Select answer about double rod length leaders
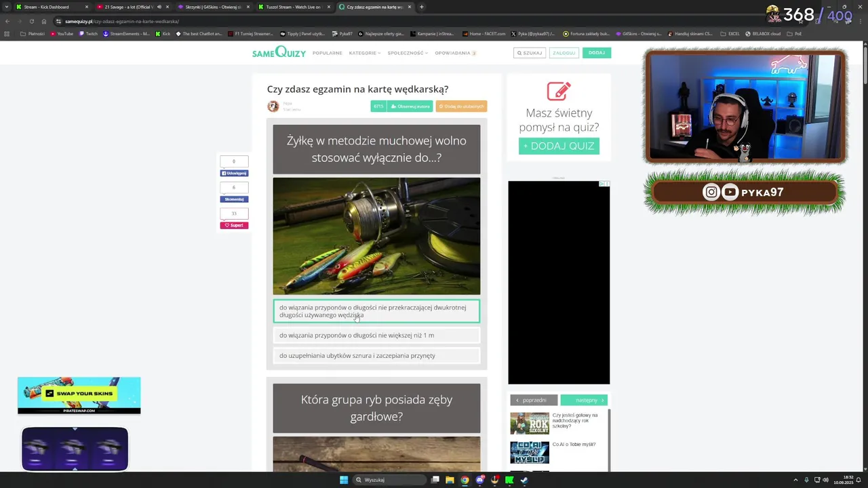868x488 pixels. (376, 311)
